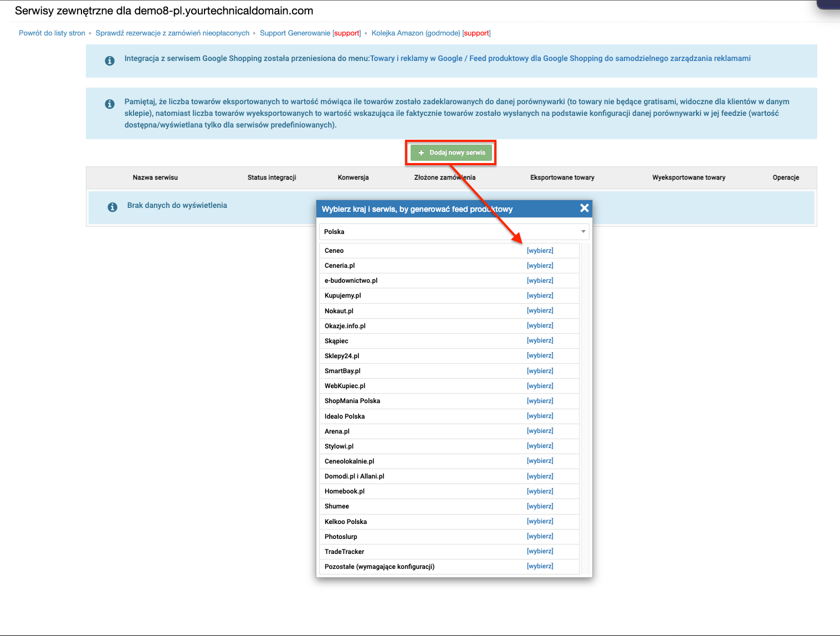Click wybierz for Pozostałe (wymagające konfiguracji)
The width and height of the screenshot is (840, 636).
tap(540, 566)
